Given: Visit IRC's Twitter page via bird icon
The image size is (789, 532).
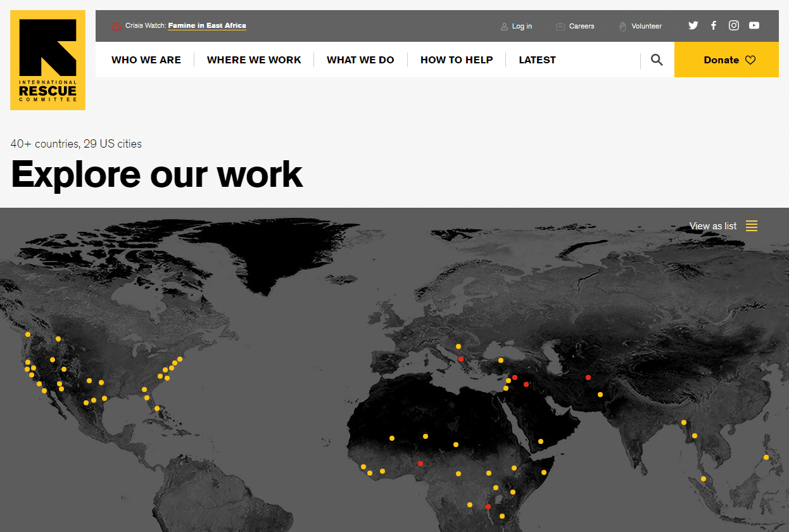Looking at the screenshot, I should [x=693, y=25].
